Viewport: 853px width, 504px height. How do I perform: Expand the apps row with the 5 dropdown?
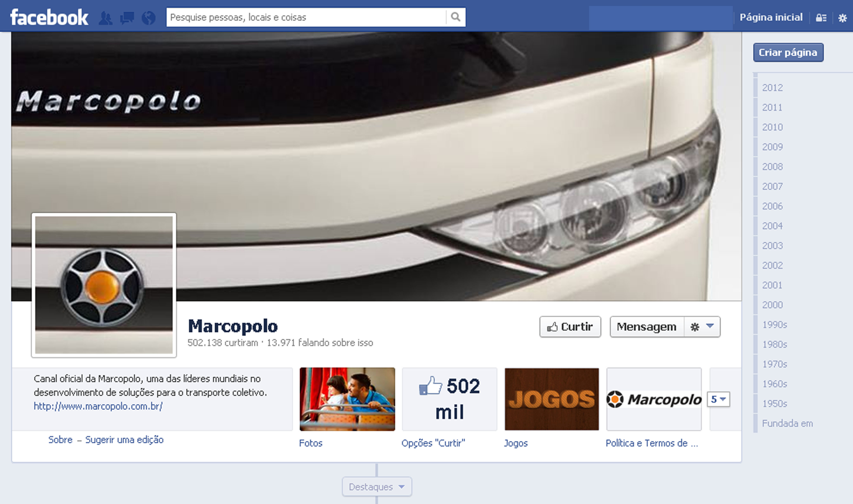click(718, 399)
